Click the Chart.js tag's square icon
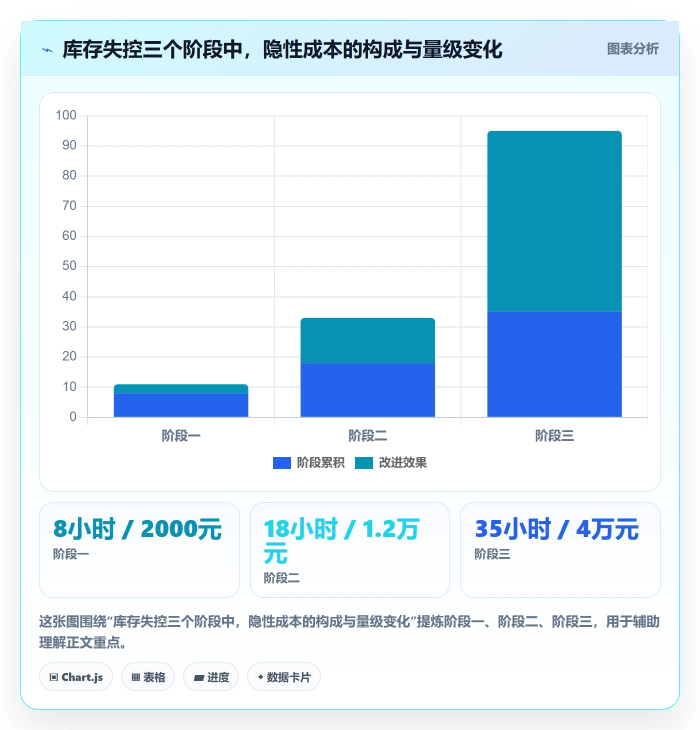The width and height of the screenshot is (700, 730). pos(54,677)
